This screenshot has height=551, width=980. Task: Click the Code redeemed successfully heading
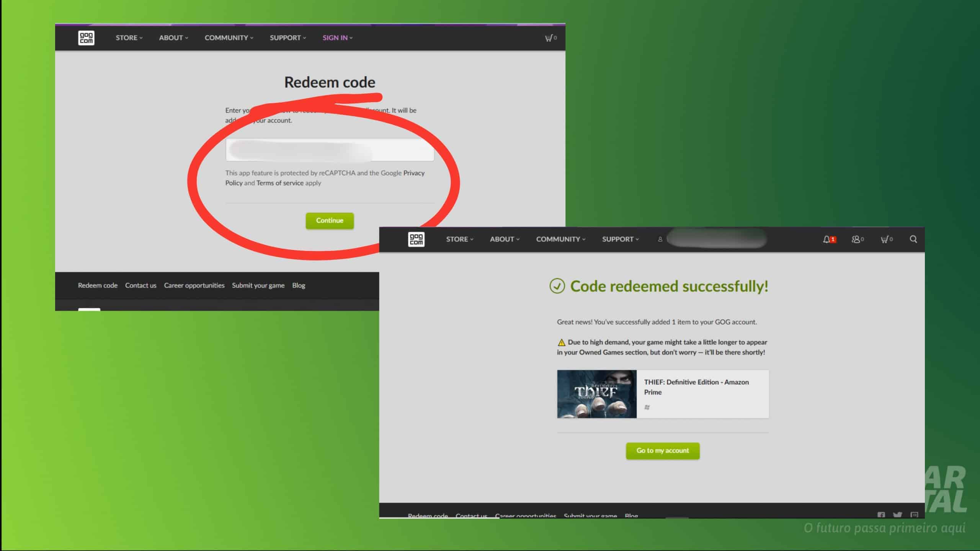pos(669,286)
